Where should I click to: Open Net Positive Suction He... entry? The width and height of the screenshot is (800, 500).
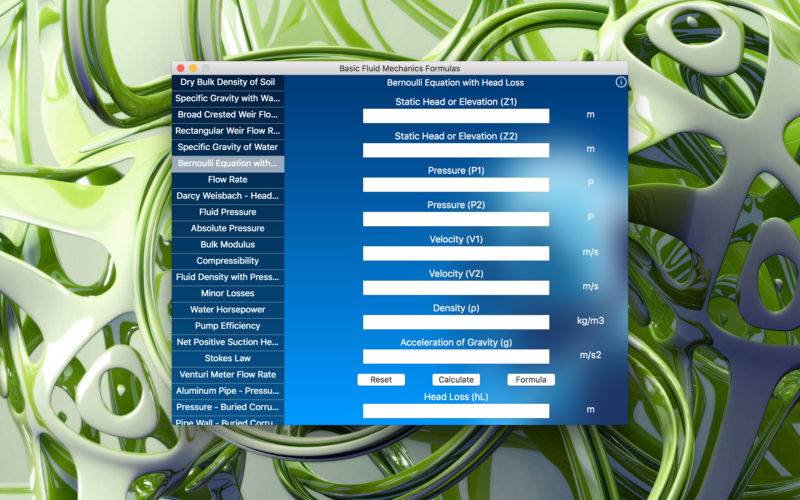228,342
